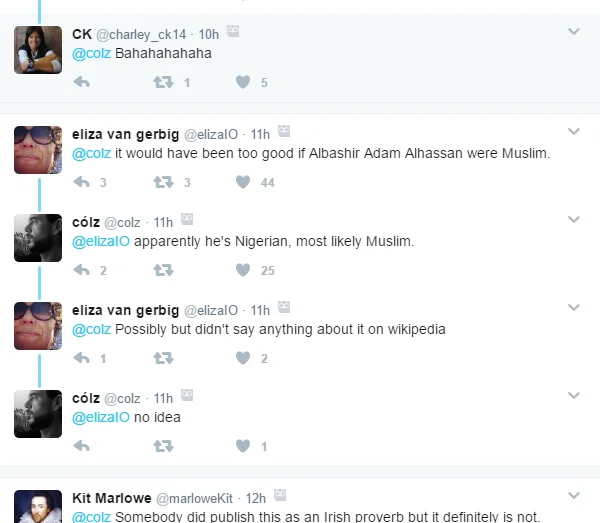600x523 pixels.
Task: Open Kit Marlowe's portrait avatar
Action: click(38, 507)
